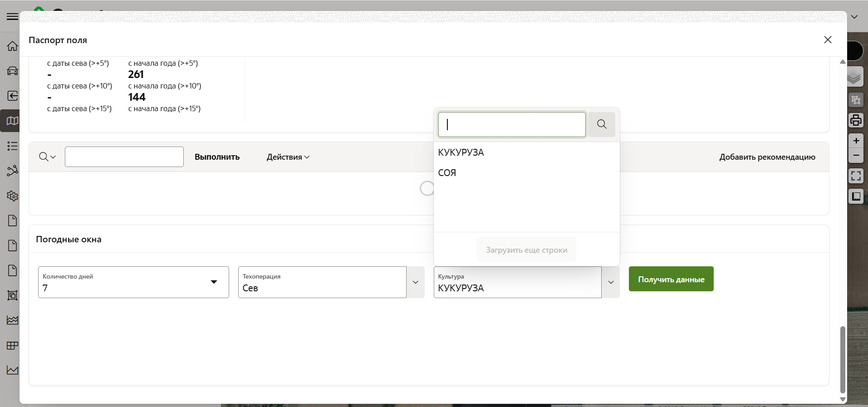Click the printer icon on the map toolbar

click(856, 120)
